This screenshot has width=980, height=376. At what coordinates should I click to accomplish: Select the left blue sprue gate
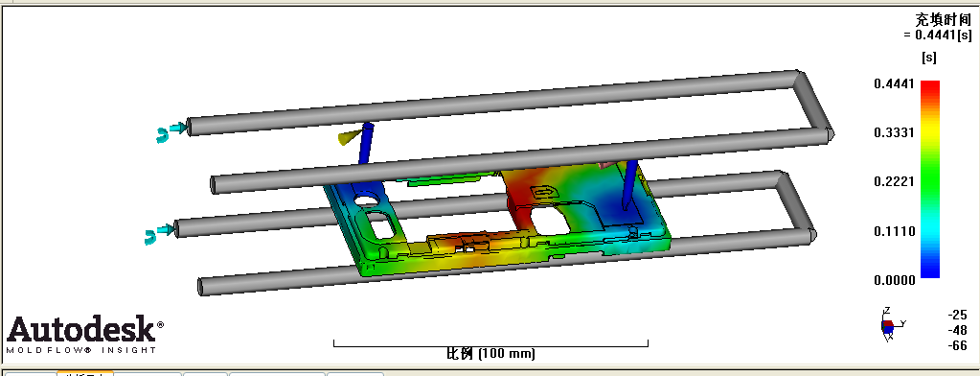366,143
